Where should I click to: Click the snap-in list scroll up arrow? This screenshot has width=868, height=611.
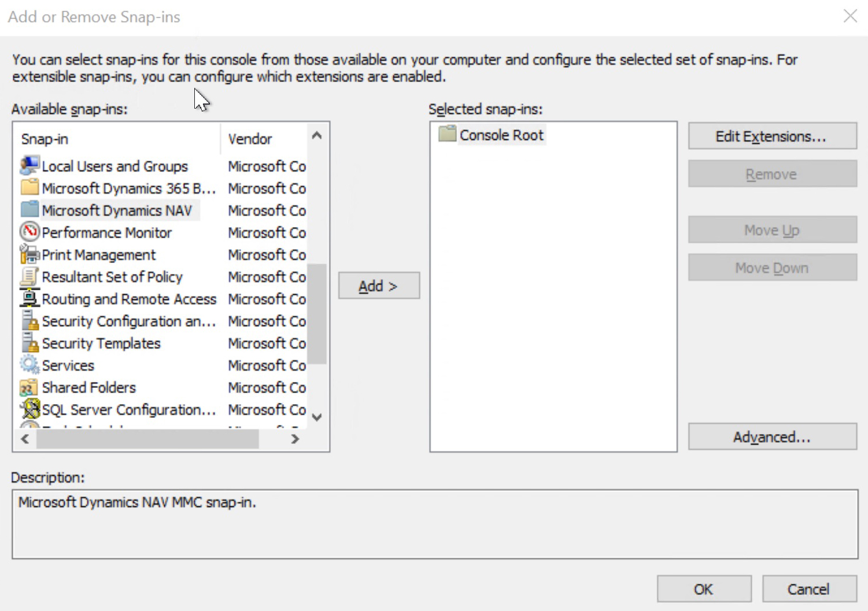[x=317, y=135]
